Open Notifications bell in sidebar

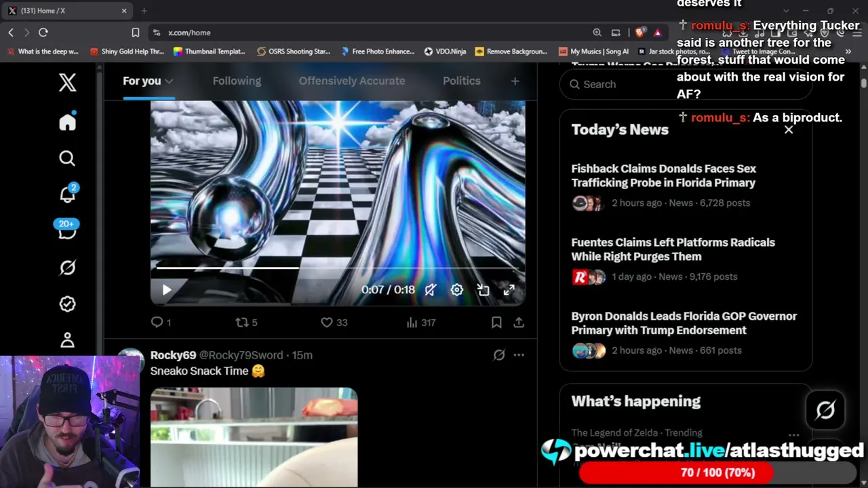[x=67, y=195]
